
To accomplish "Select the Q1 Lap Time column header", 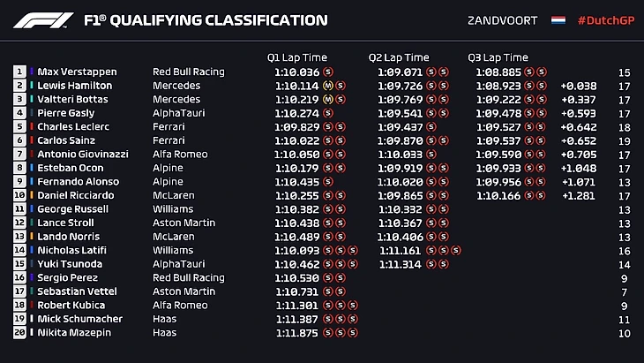I will click(297, 57).
